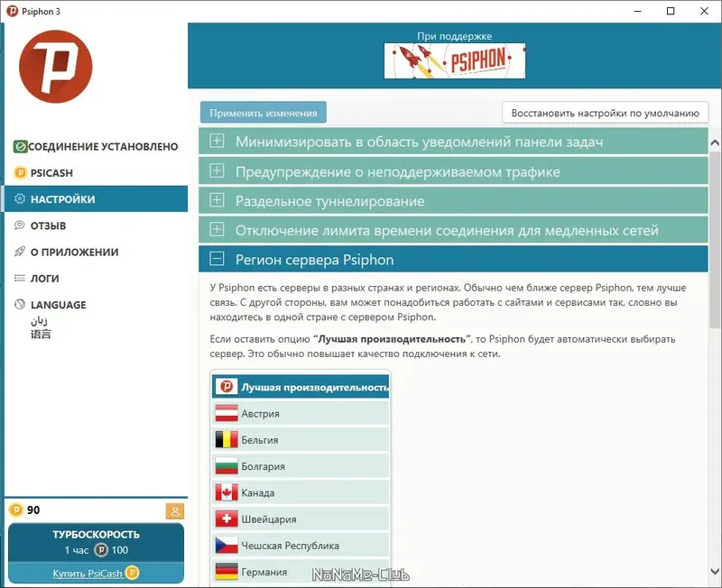Click the Czech Republic flag icon
Viewport: 722px width, 588px height.
[x=227, y=546]
